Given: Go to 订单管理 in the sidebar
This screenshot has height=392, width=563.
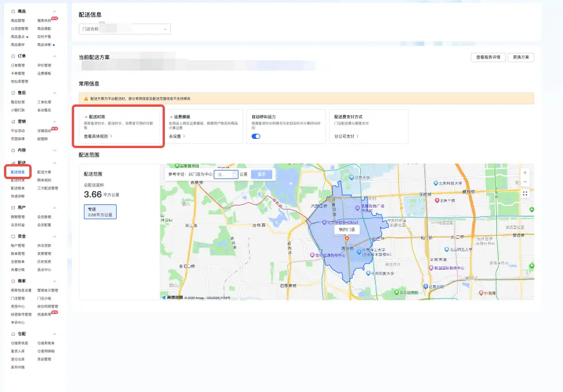Looking at the screenshot, I should coord(18,65).
